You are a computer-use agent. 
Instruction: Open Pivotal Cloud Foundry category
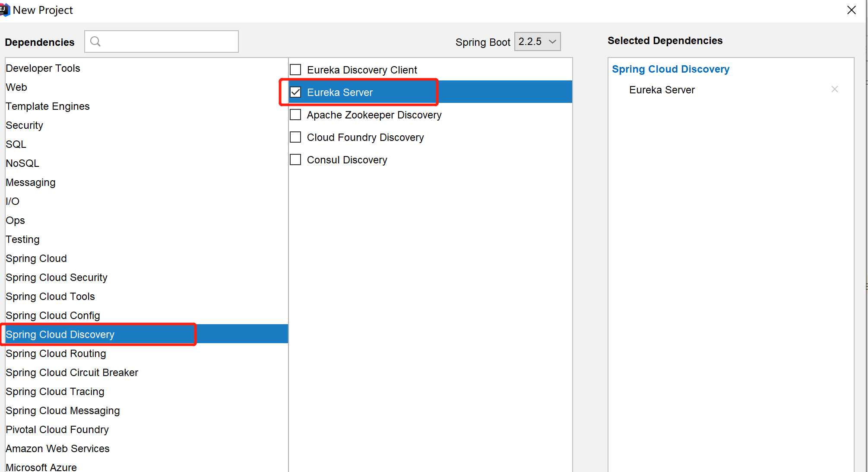pyautogui.click(x=146, y=430)
